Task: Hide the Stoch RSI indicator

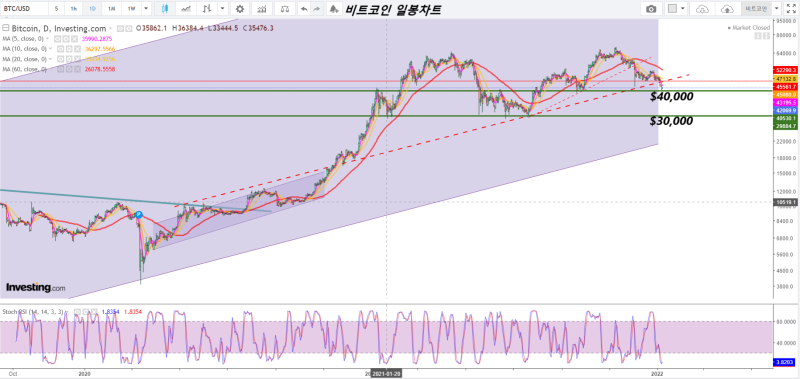Action: click(x=78, y=311)
